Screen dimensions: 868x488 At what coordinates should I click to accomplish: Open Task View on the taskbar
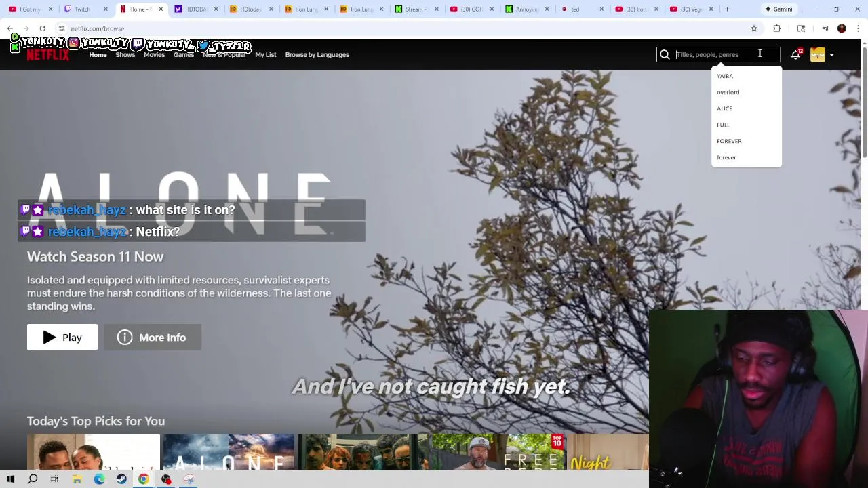[54, 479]
